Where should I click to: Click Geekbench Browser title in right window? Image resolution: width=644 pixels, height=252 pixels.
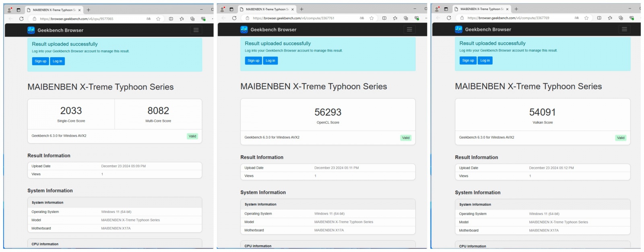tap(488, 29)
